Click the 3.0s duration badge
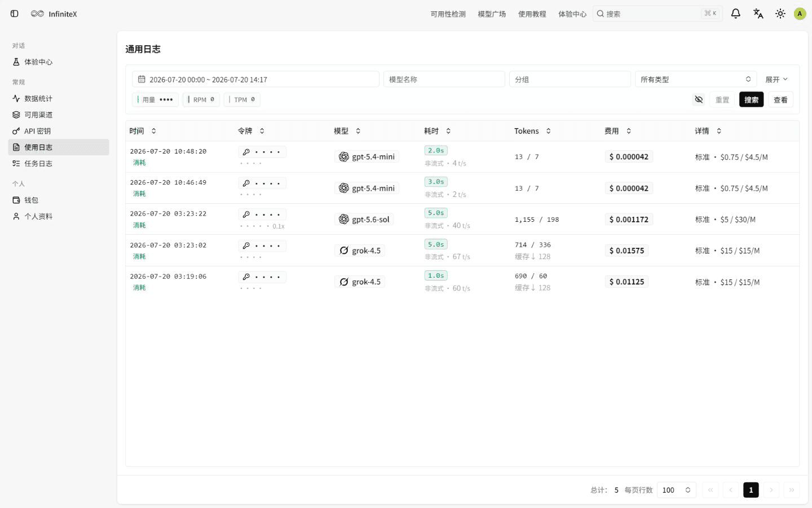Screen dimensions: 812x508 pos(436,182)
